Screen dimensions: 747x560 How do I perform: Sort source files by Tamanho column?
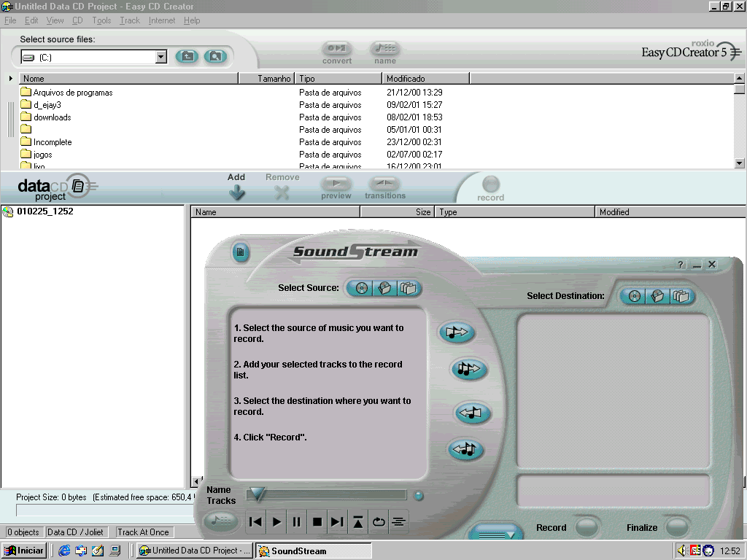coord(266,79)
